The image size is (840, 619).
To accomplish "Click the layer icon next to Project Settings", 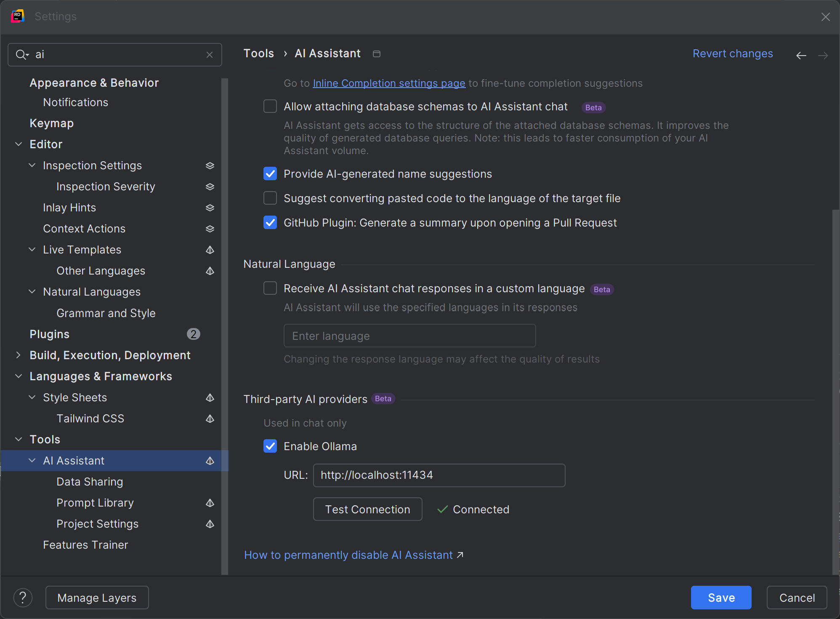I will click(x=210, y=524).
